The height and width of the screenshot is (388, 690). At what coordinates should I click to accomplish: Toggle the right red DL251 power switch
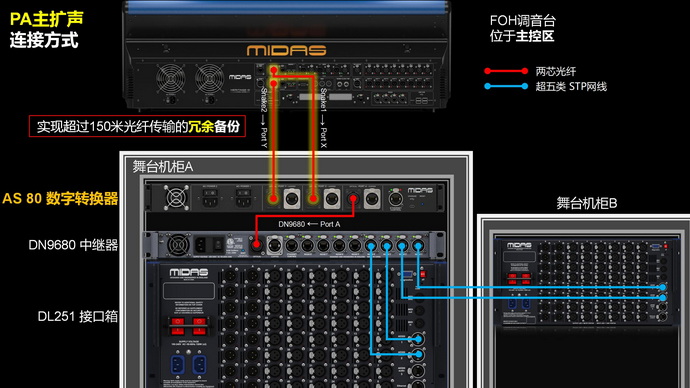199,326
